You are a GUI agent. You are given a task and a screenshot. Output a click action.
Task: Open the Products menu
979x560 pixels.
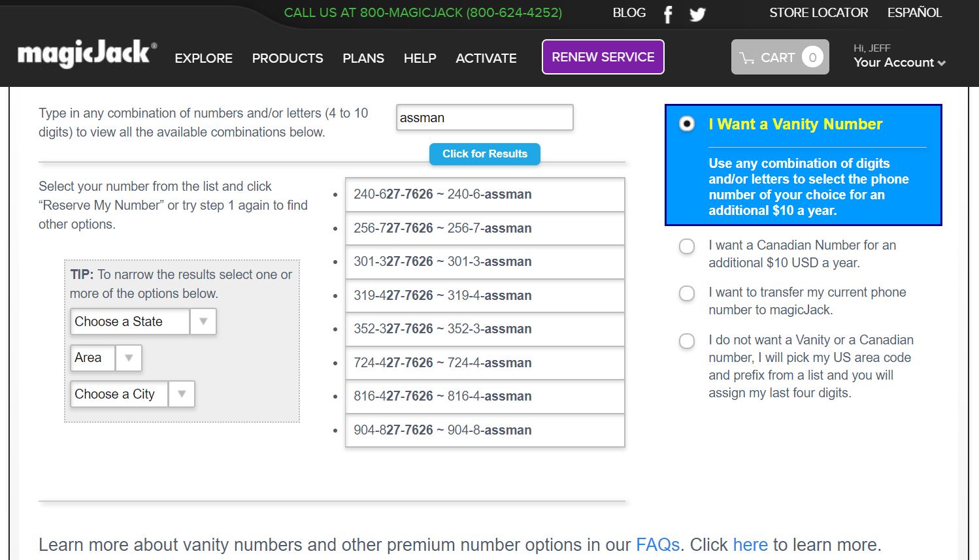pyautogui.click(x=288, y=58)
